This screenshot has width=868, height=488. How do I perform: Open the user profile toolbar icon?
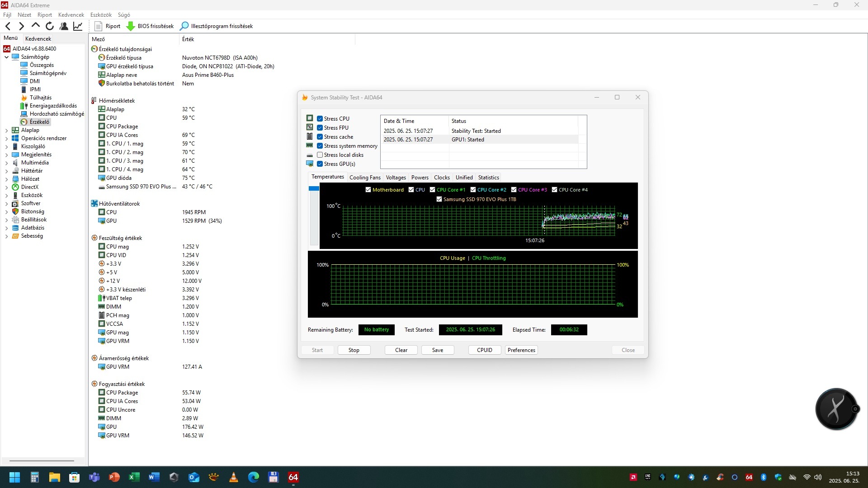click(64, 26)
